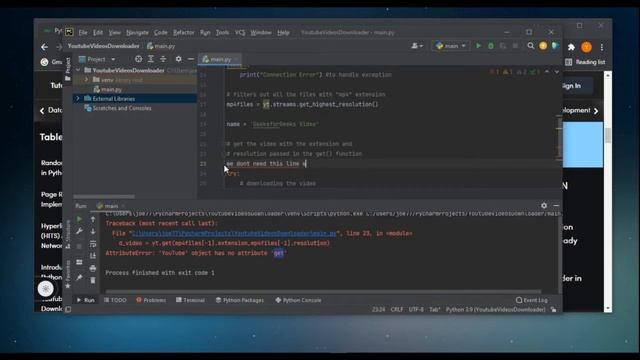Open the Python Console tab
The image size is (640, 360).
[x=298, y=300]
